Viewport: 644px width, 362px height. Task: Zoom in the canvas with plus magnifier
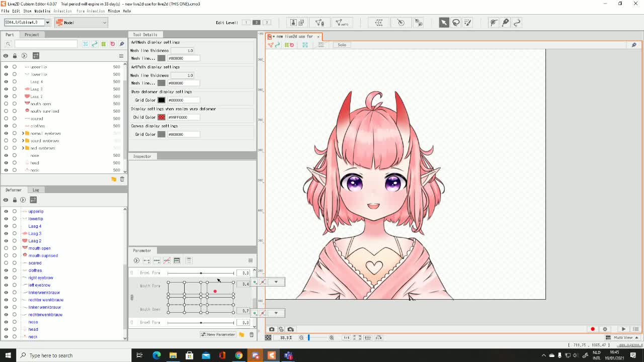point(332,337)
